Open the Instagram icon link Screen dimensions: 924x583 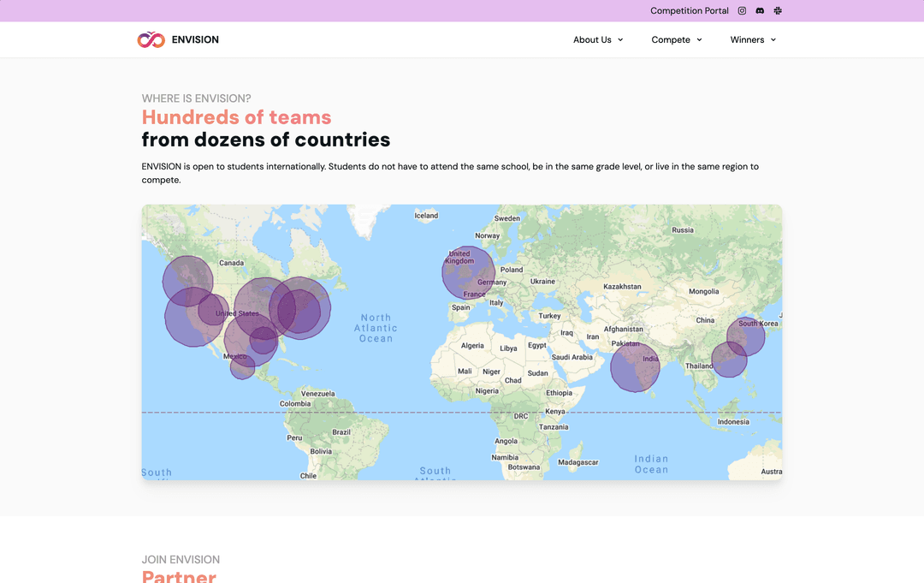pyautogui.click(x=742, y=10)
